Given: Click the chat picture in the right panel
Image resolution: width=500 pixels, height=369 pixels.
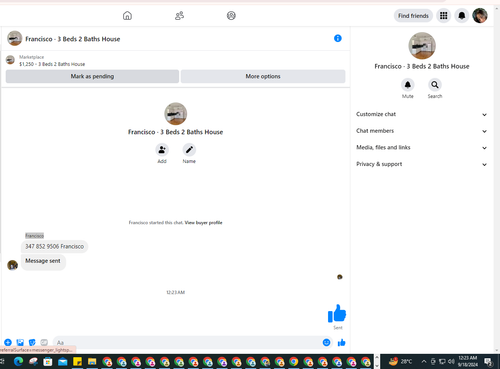Looking at the screenshot, I should (422, 46).
